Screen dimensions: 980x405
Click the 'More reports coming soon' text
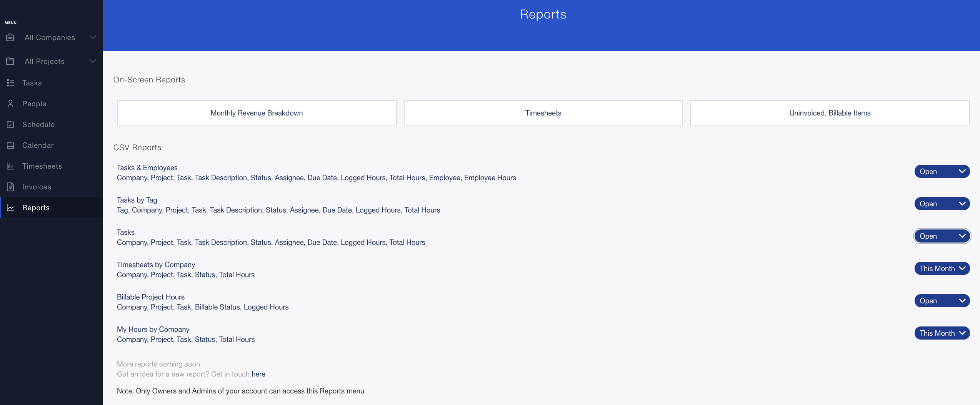(158, 364)
